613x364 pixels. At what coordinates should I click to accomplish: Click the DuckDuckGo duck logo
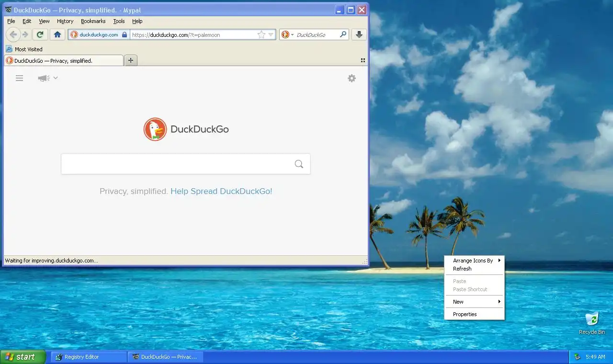155,129
